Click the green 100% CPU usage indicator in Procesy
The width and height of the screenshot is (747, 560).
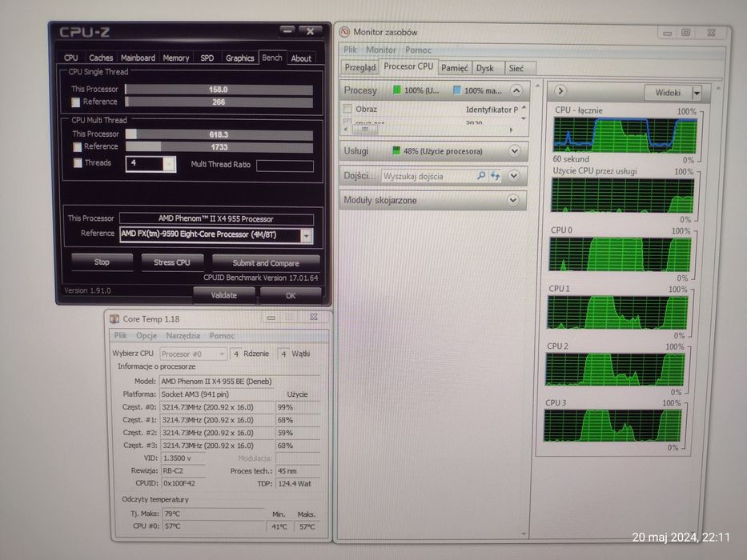click(x=396, y=90)
